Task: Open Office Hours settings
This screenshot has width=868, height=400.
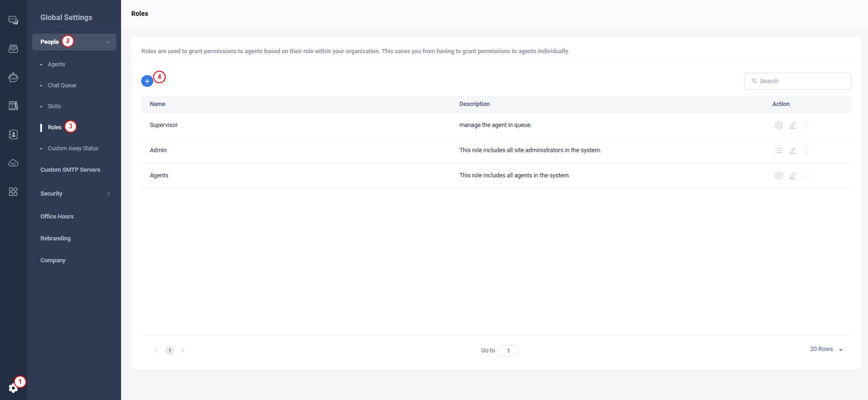Action: tap(57, 217)
